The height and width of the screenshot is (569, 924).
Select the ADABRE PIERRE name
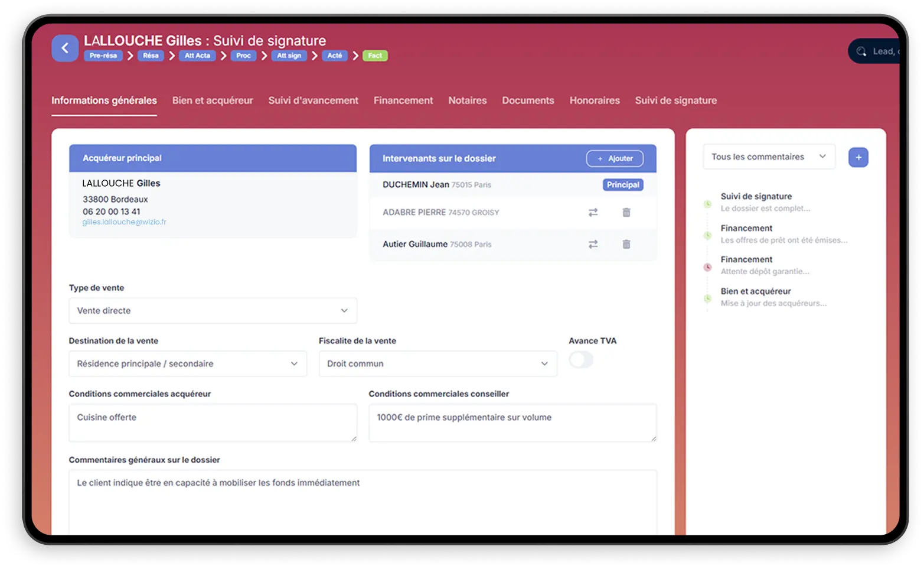pos(414,212)
